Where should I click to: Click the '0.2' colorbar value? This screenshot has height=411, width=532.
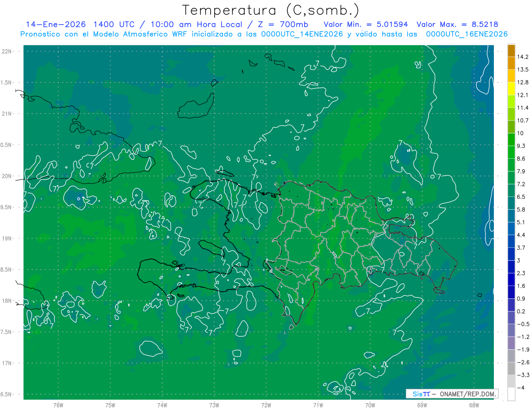[521, 311]
